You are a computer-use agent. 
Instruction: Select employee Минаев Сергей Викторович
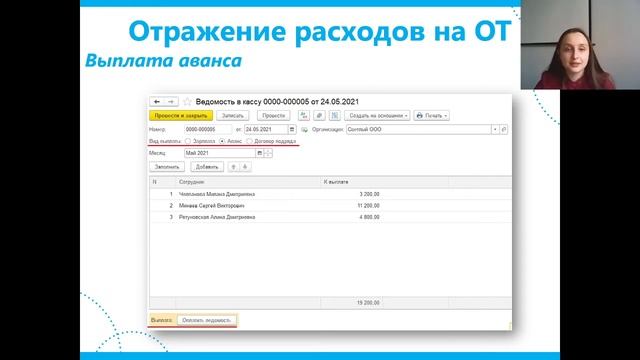tap(211, 206)
